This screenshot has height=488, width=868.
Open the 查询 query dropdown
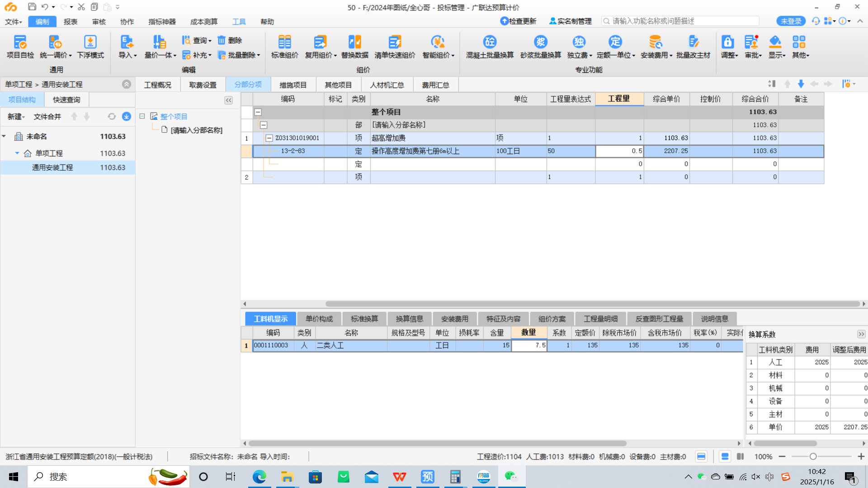coord(197,40)
